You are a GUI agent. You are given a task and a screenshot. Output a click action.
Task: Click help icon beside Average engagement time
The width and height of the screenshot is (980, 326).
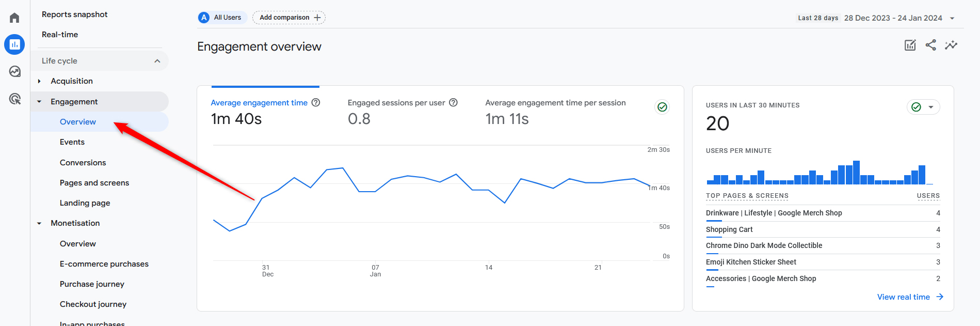316,103
